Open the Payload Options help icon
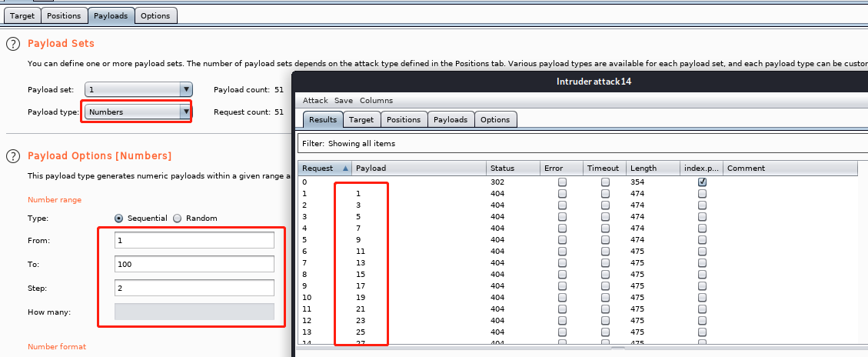 pyautogui.click(x=13, y=156)
